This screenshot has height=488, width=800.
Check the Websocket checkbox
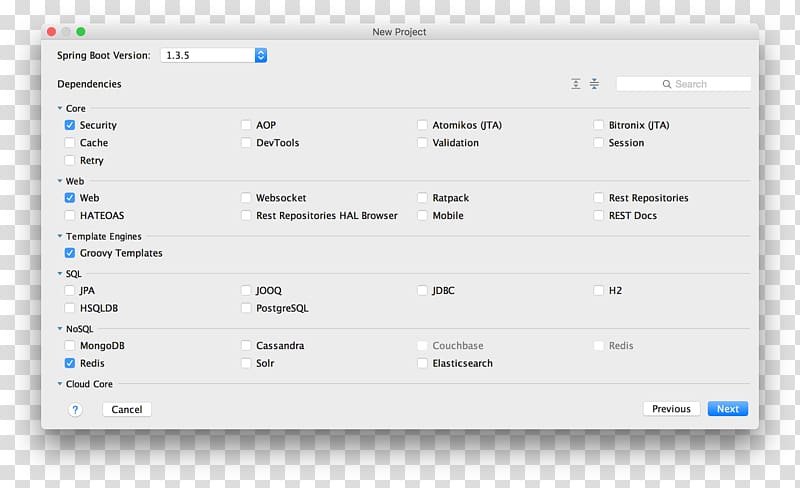click(x=246, y=198)
